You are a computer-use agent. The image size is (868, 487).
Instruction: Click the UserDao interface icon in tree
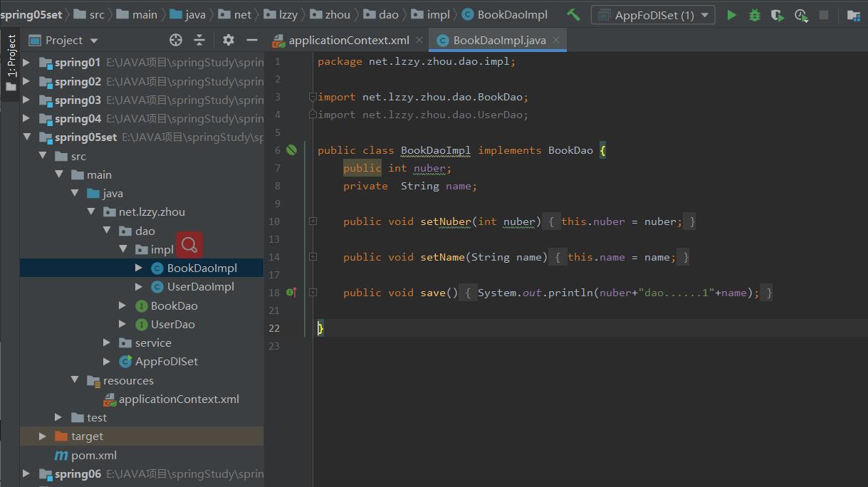(x=142, y=324)
